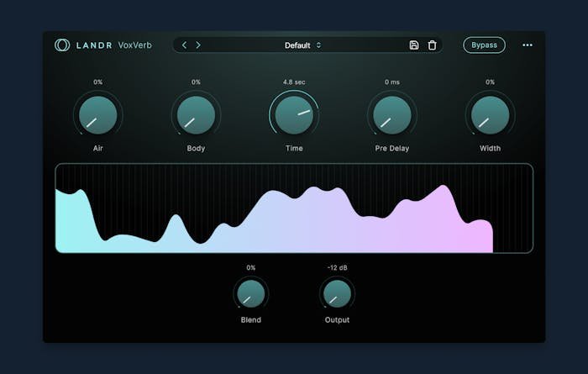Viewport: 588px width, 374px height.
Task: Go to previous preset with left arrow
Action: (x=184, y=45)
